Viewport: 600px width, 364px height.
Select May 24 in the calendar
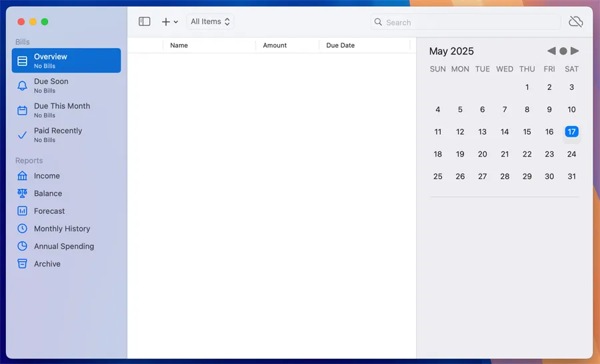click(571, 154)
